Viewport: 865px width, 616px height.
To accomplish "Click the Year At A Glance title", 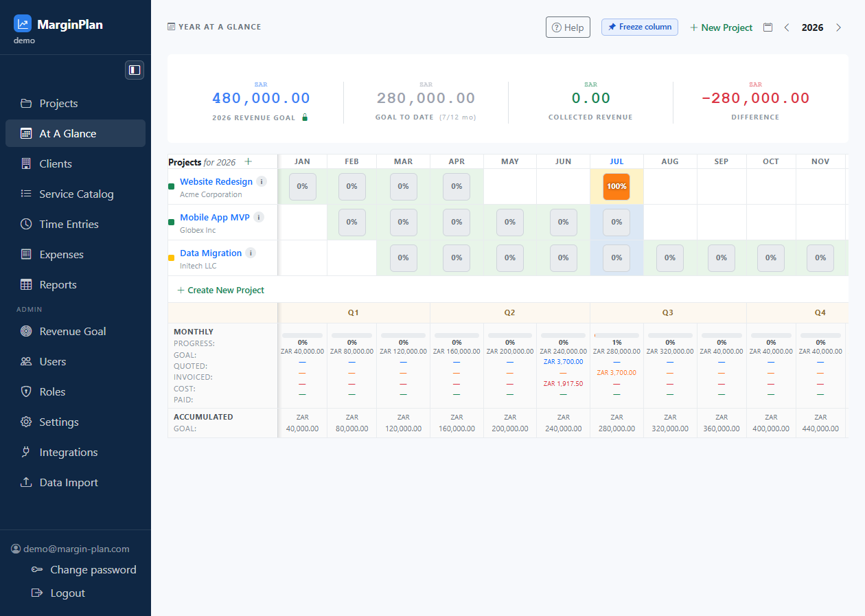I will coord(214,27).
